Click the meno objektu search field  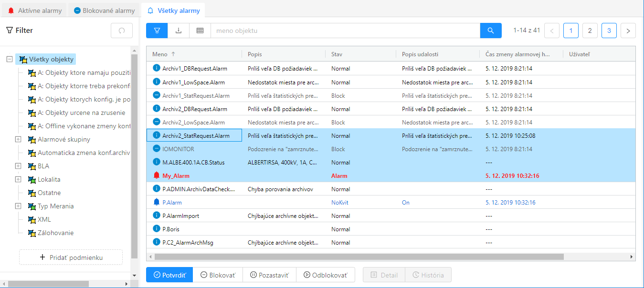click(x=345, y=31)
